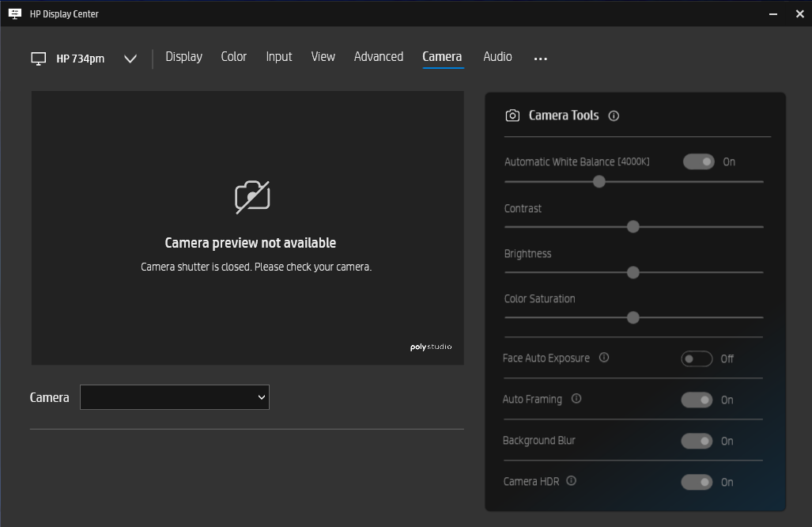Click the monitor icon beside HP 734pm
The width and height of the screenshot is (812, 527).
[38, 59]
